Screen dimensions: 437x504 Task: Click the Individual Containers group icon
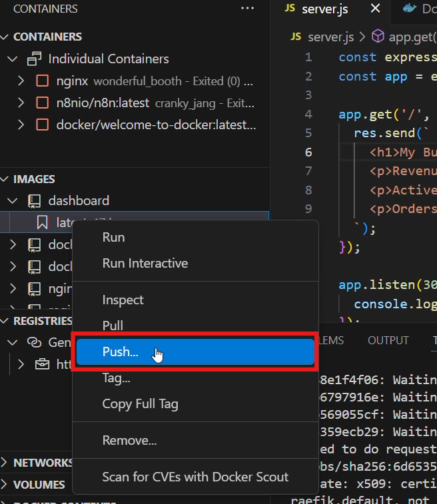pyautogui.click(x=35, y=59)
